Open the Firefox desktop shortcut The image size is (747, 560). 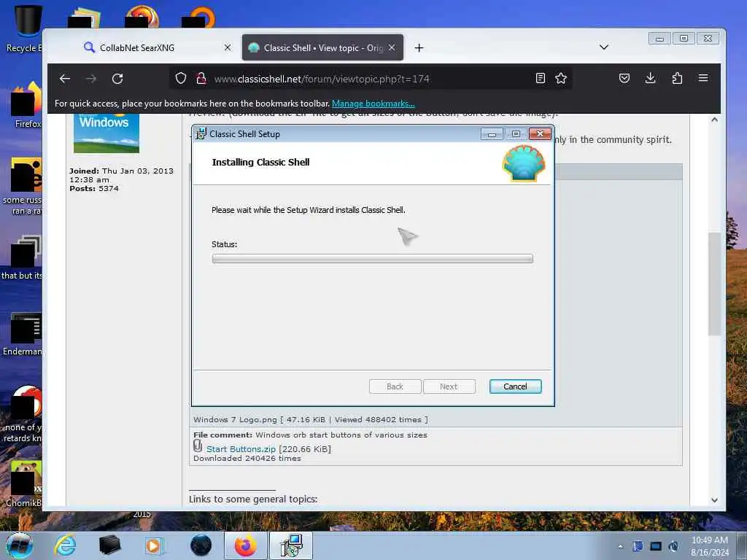click(x=27, y=106)
